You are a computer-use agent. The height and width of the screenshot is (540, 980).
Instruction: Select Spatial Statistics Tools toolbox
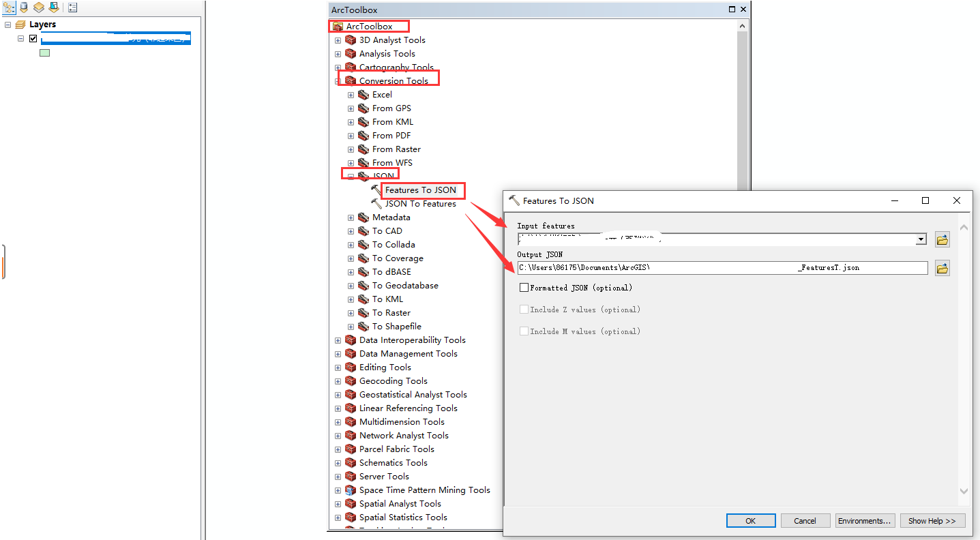[403, 517]
